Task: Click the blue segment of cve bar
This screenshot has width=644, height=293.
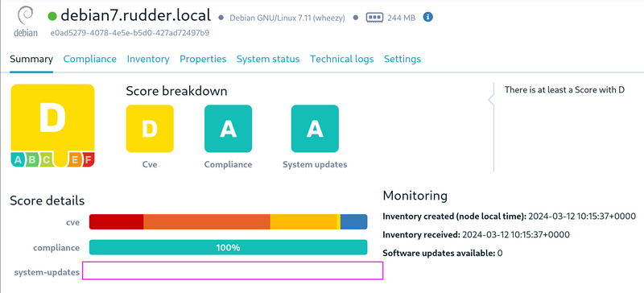Action: (353, 222)
